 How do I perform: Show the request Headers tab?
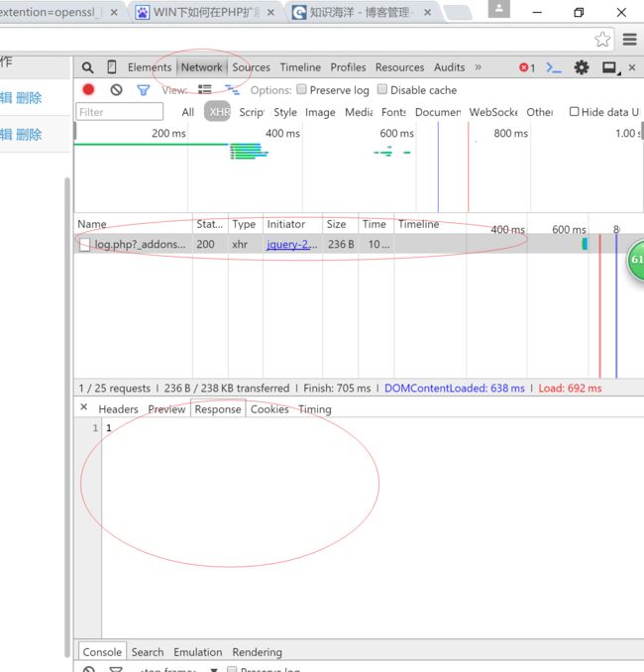pyautogui.click(x=118, y=409)
